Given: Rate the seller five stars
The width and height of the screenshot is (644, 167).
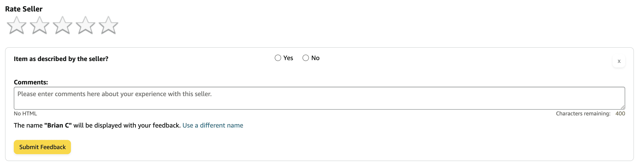Looking at the screenshot, I should (109, 25).
